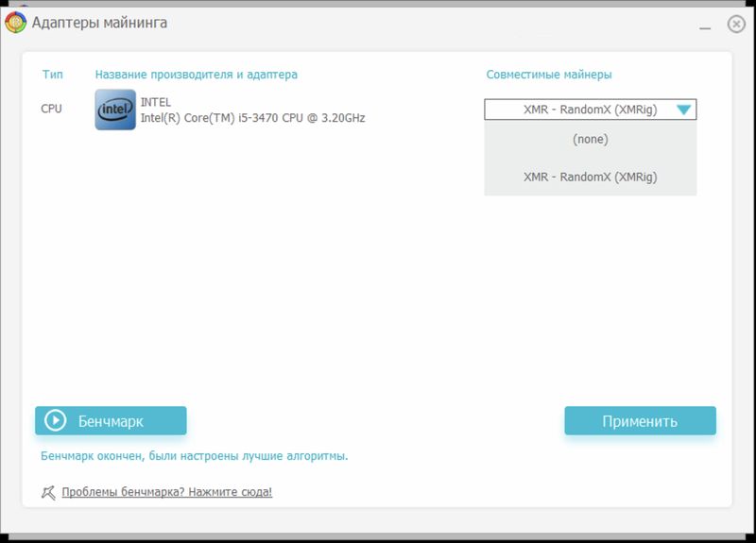Start the Бенчмарк button text
Viewport: 756px width, 543px height.
tap(111, 421)
